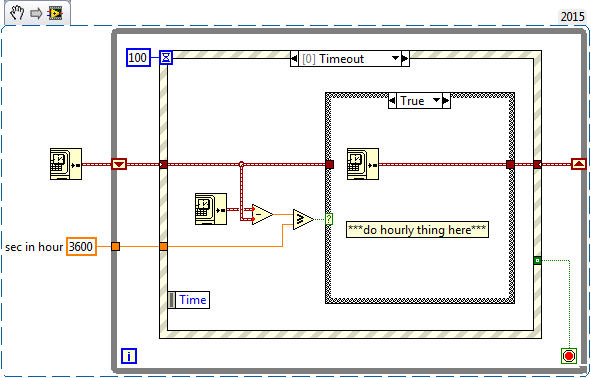Select the Get Date/Time node beside the subtract

coord(211,209)
